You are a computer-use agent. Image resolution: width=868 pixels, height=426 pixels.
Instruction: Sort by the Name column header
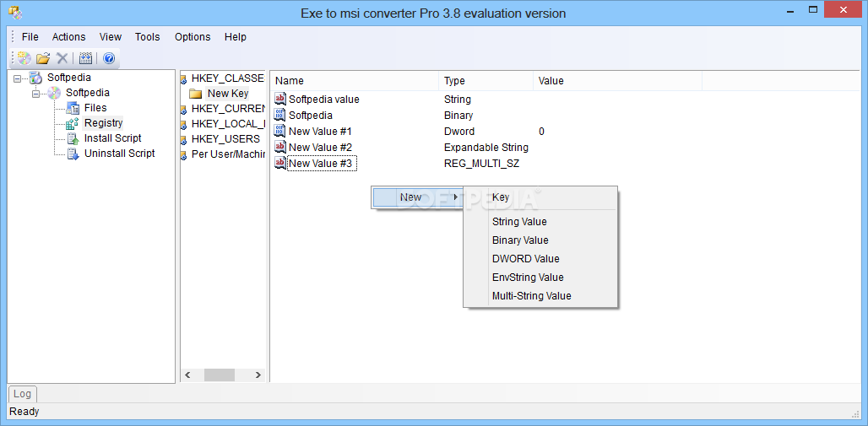tap(356, 81)
